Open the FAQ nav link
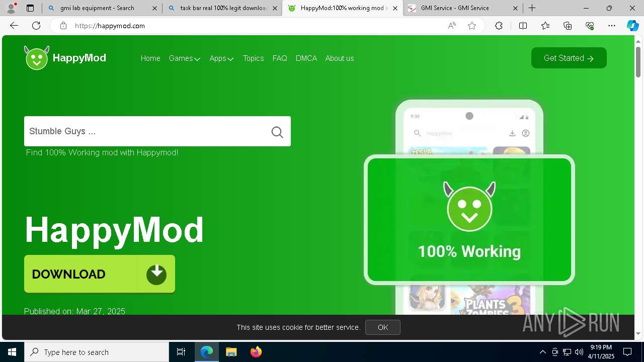Screen dimensions: 644x362 280,58
